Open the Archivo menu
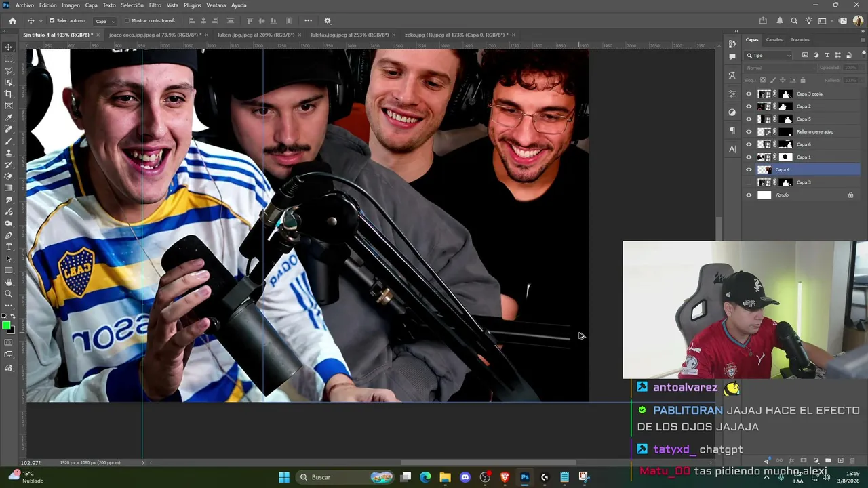This screenshot has height=488, width=868. point(24,5)
